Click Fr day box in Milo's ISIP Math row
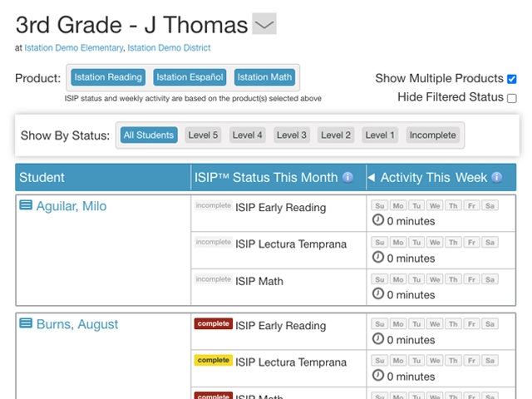Screen dimensions: 532x399 [x=471, y=279]
